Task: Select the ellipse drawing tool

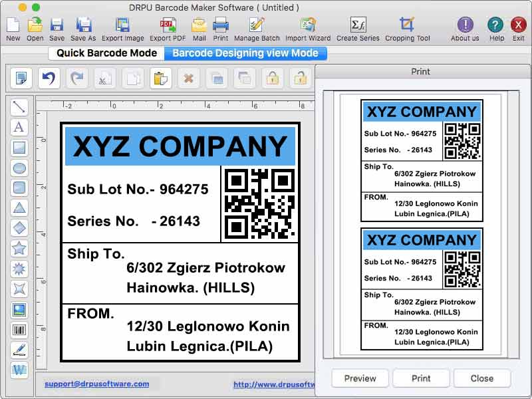Action: point(19,168)
